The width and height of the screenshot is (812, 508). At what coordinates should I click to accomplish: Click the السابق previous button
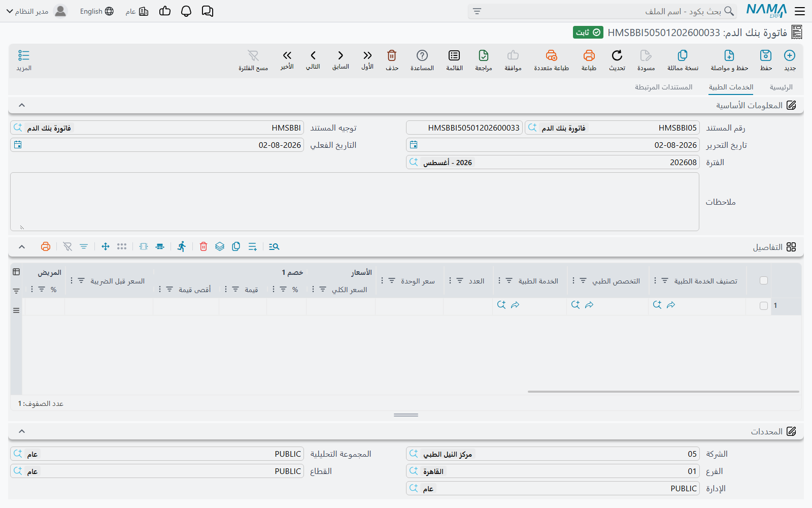[x=341, y=60]
